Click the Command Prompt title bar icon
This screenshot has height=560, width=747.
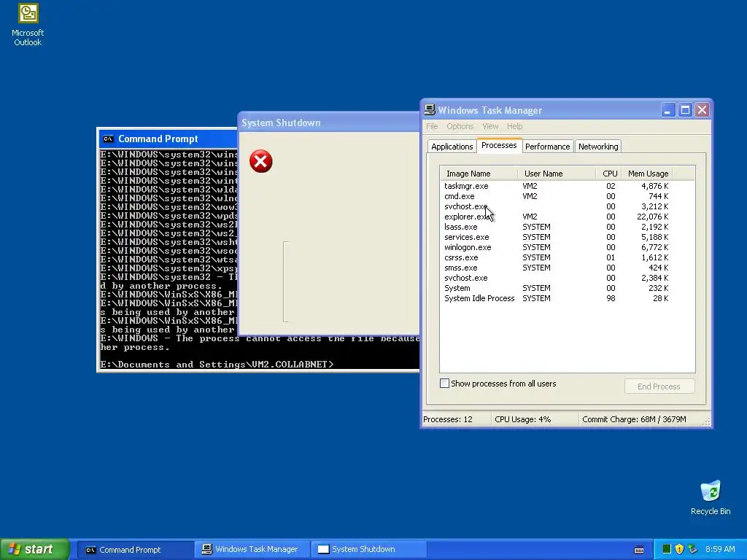coord(109,139)
